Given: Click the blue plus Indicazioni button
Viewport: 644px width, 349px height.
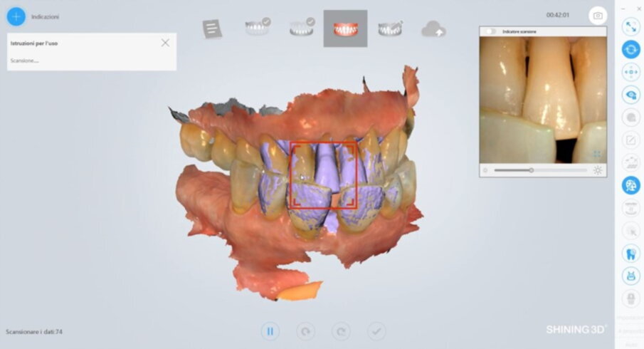Looking at the screenshot, I should (x=16, y=16).
